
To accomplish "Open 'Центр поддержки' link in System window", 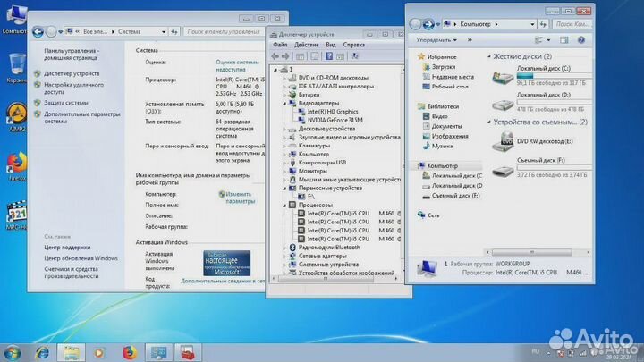I will coord(67,248).
